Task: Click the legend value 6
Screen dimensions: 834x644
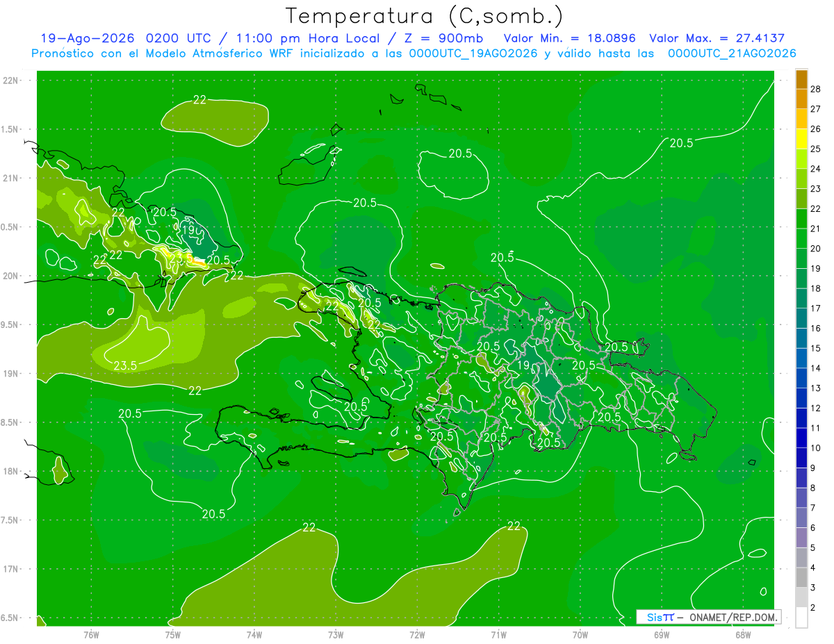Action: point(813,528)
